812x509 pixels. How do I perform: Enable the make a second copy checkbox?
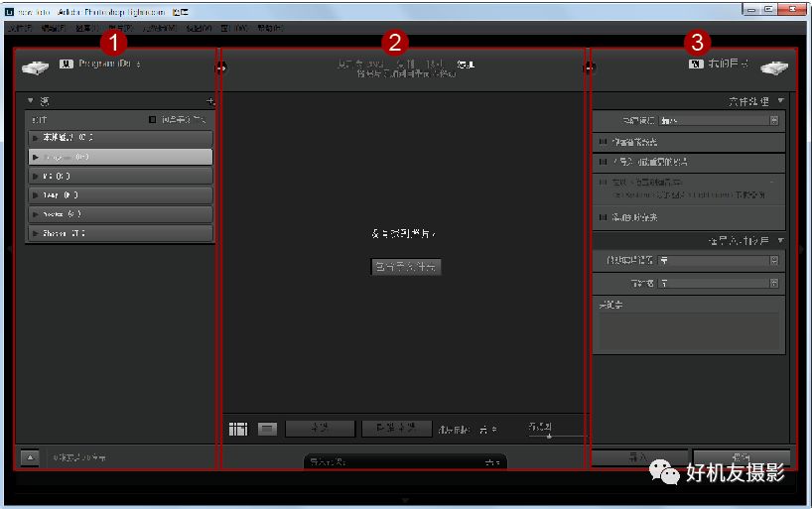pyautogui.click(x=603, y=183)
